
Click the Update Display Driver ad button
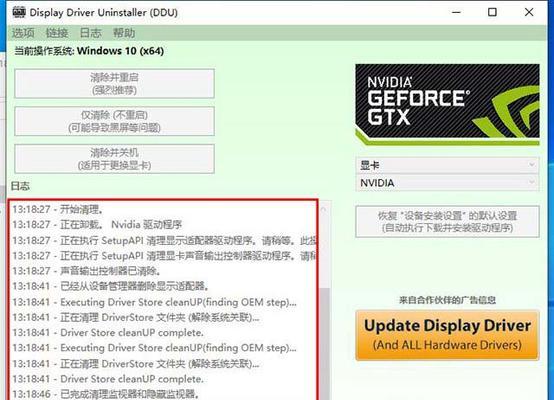tap(447, 335)
